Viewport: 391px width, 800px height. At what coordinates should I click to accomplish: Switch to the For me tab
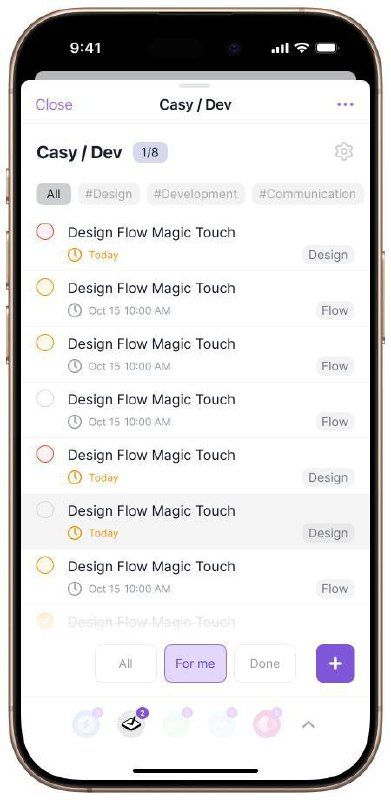(195, 663)
